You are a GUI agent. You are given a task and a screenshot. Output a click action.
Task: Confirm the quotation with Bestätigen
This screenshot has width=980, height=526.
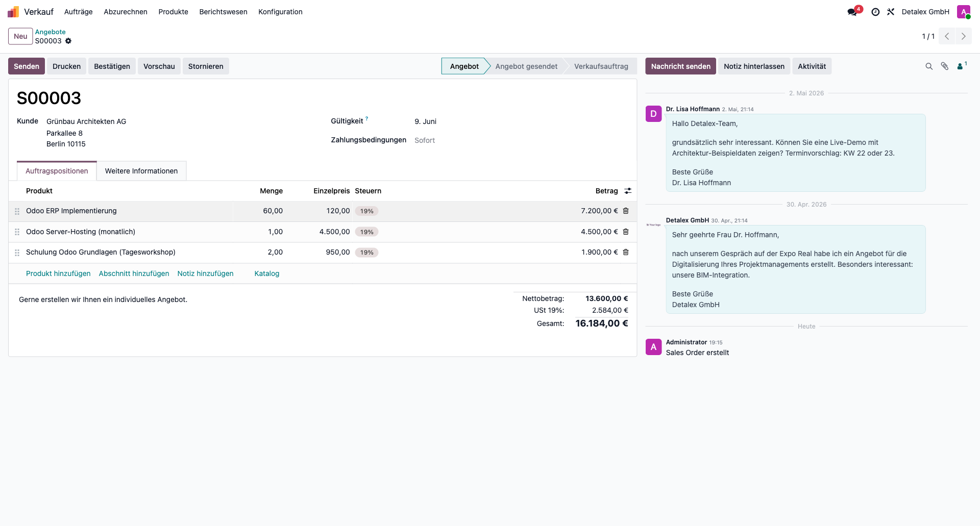pos(112,66)
